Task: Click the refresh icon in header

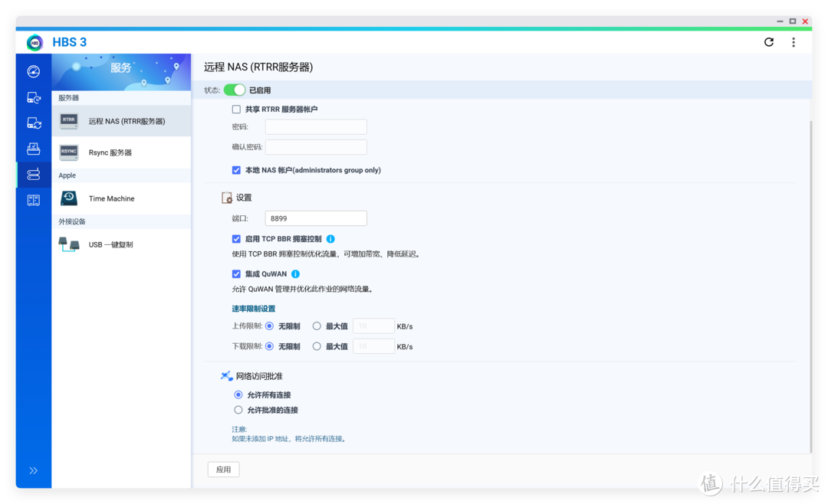Action: tap(769, 42)
